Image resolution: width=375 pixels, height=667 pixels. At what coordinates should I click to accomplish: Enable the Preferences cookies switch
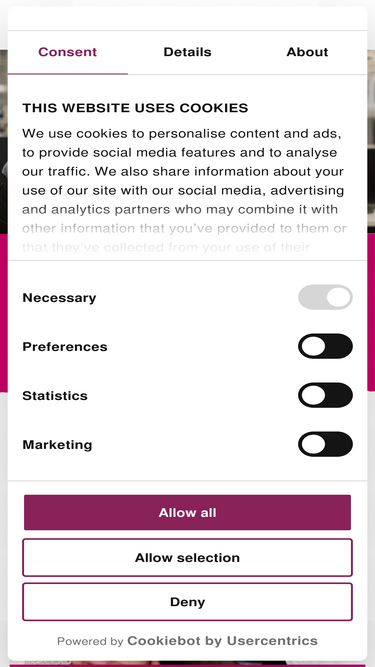point(325,346)
